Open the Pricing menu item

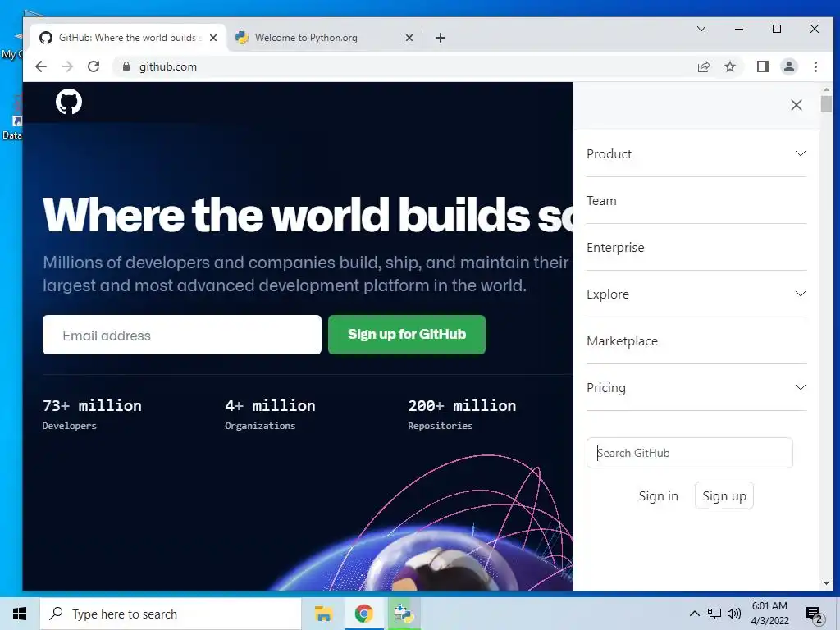[x=696, y=387]
